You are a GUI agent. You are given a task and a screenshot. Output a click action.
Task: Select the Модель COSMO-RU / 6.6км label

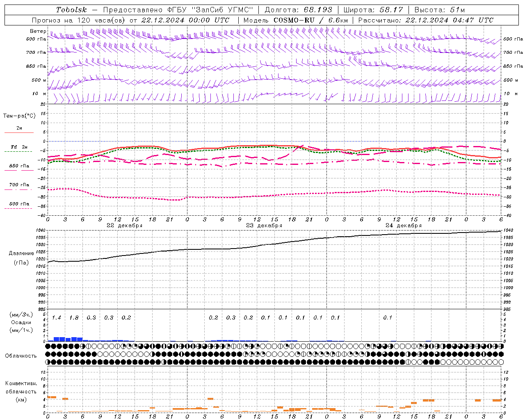(x=296, y=20)
